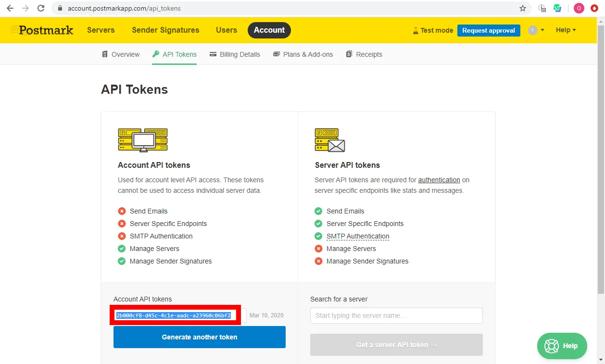Click green check beside Server Send Emails
Viewport: 605px width, 364px height.
click(x=318, y=211)
